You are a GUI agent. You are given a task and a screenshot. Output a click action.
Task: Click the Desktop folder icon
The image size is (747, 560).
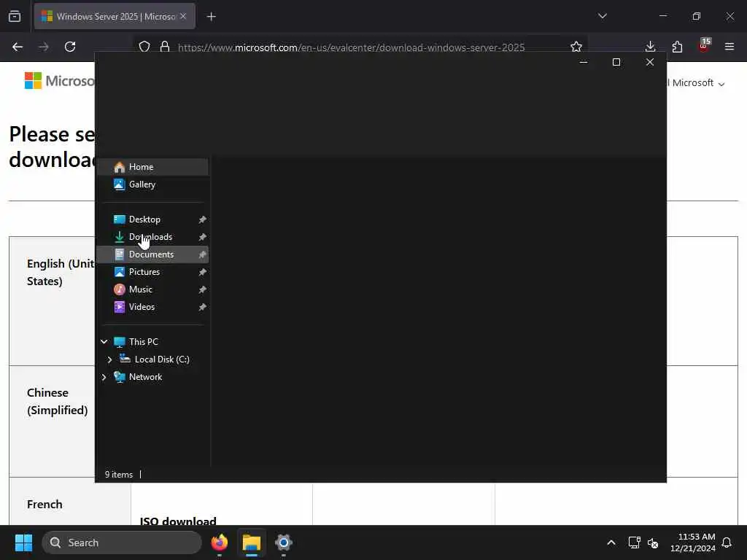pos(120,219)
